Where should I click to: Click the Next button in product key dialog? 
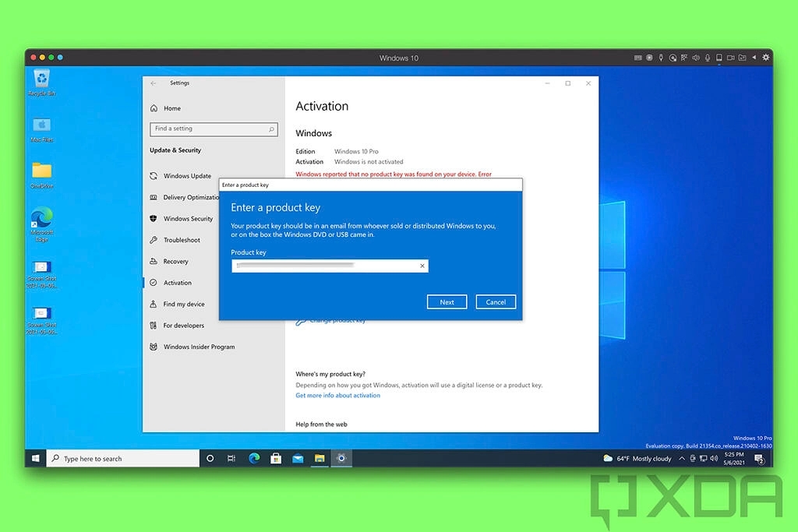click(x=447, y=302)
